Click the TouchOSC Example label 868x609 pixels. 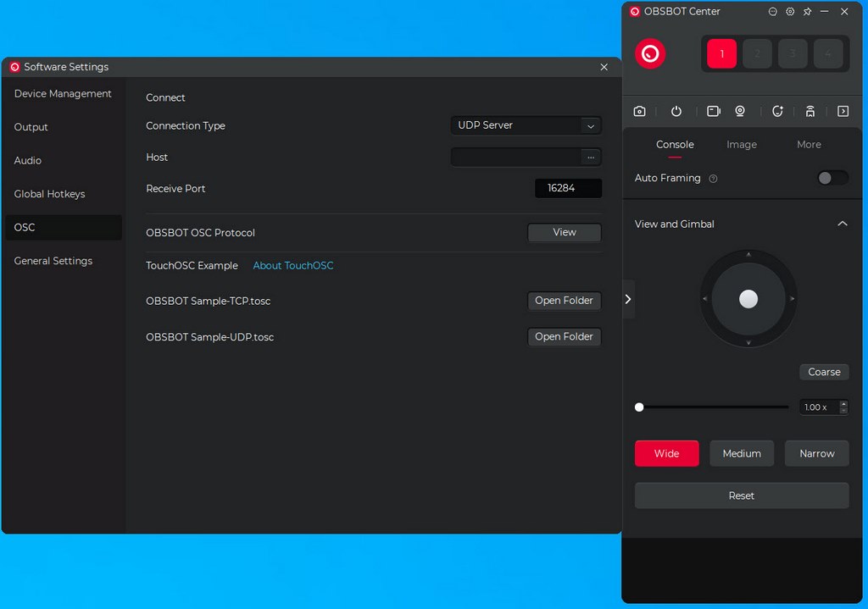tap(192, 265)
